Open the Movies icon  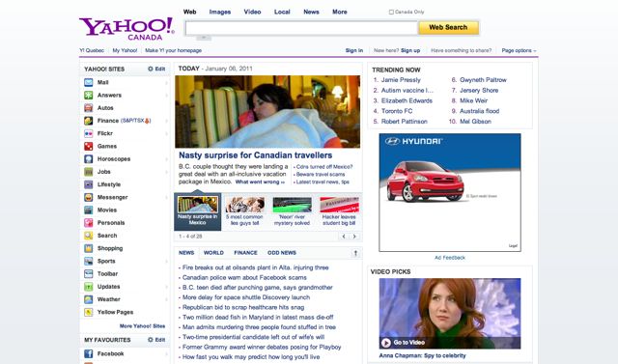(x=88, y=210)
